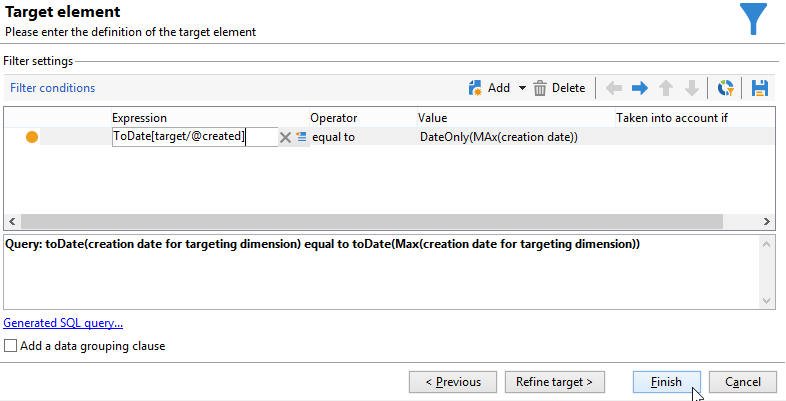Image resolution: width=786 pixels, height=401 pixels.
Task: Click the blue funnel filter icon
Action: [x=753, y=19]
